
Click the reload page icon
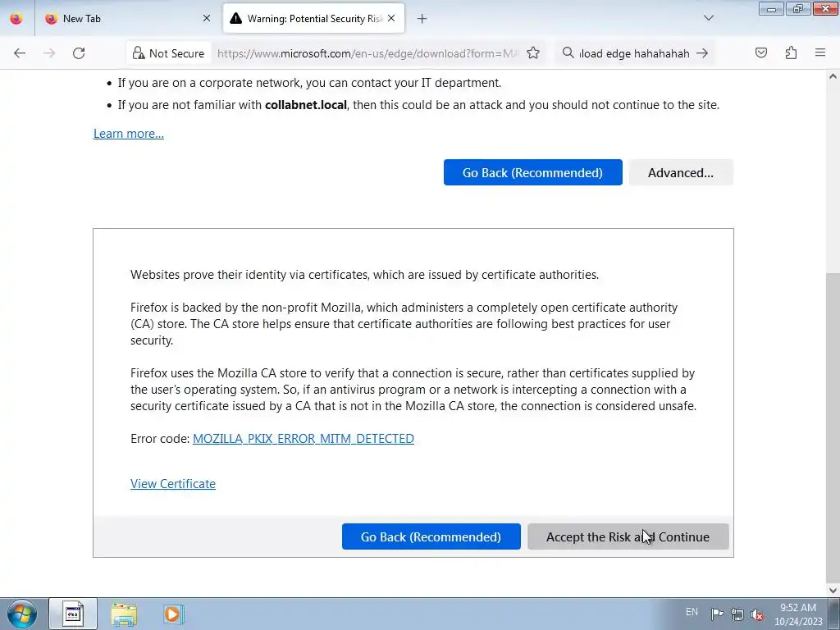pyautogui.click(x=79, y=53)
